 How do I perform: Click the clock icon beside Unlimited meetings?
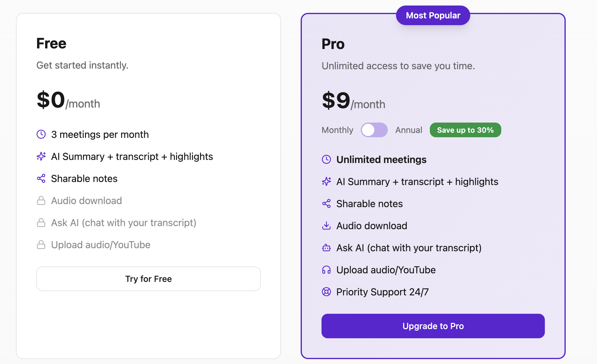pyautogui.click(x=326, y=159)
